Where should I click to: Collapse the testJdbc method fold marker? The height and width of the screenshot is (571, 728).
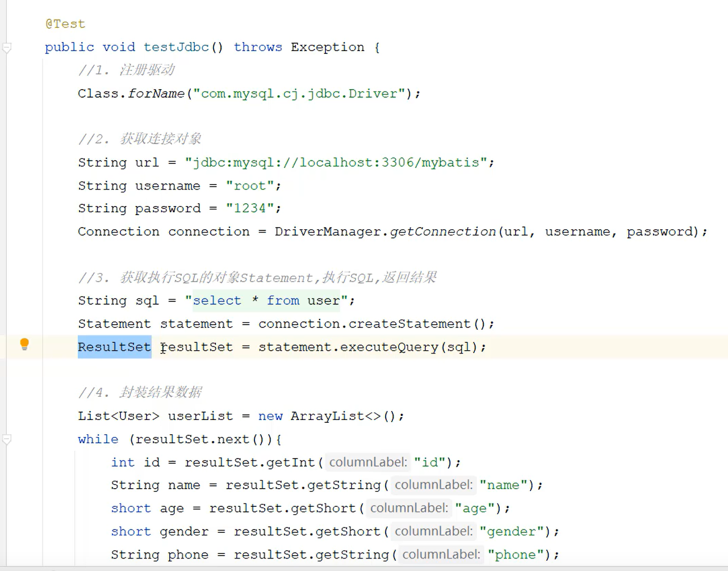[7, 48]
